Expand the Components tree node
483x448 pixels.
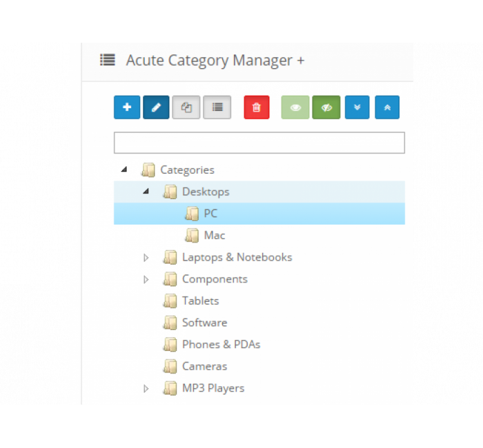coord(146,279)
